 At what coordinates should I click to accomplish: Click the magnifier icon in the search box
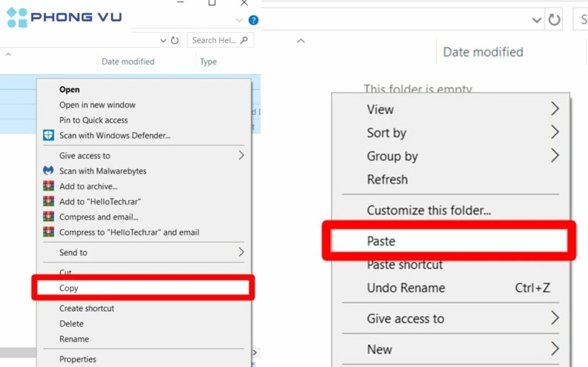[x=244, y=40]
